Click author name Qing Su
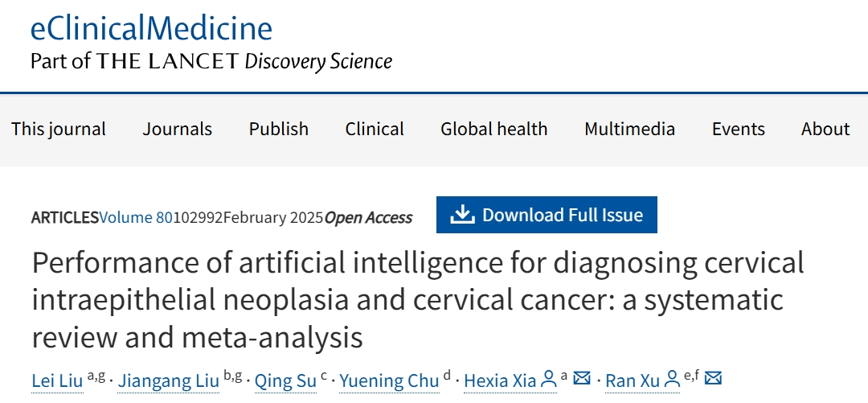 click(x=285, y=380)
